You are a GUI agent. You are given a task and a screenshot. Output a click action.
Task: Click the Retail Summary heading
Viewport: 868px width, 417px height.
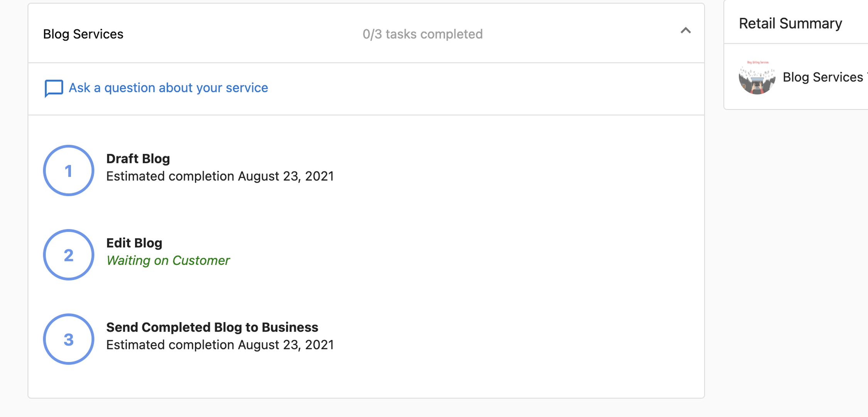pos(790,24)
